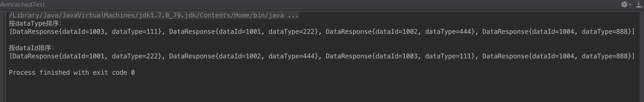Image resolution: width=644 pixels, height=102 pixels.
Task: Click dataType=888 in the dataType-sorted list
Action: (605, 32)
